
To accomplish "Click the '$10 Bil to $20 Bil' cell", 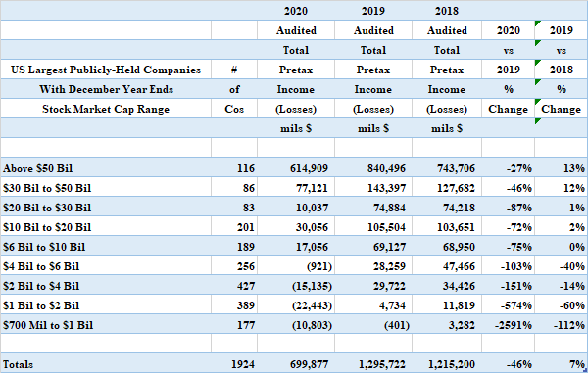I will coord(47,227).
